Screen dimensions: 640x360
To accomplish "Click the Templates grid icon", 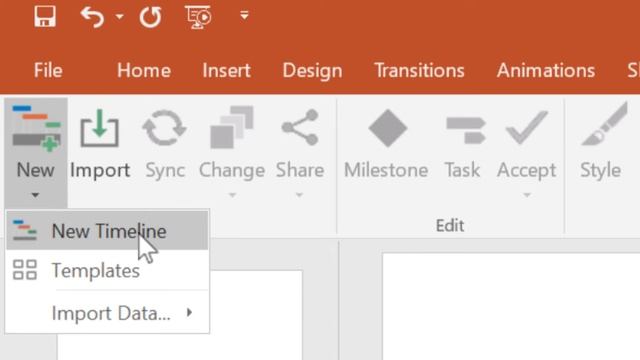I will point(24,270).
